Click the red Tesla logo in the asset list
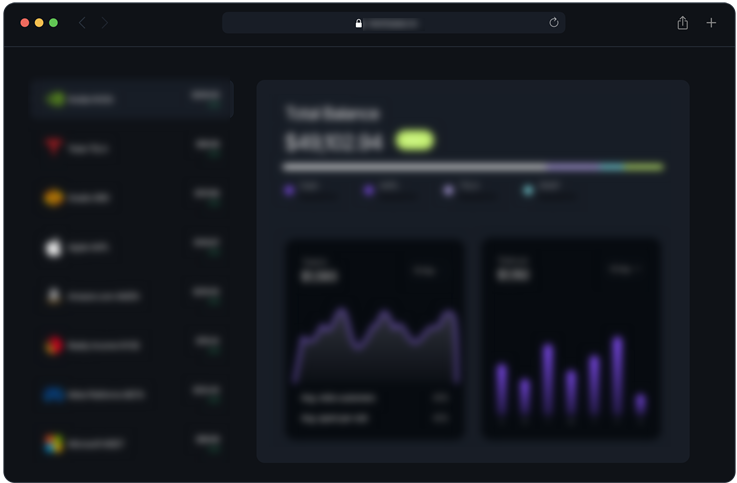Image resolution: width=737 pixels, height=483 pixels. click(x=54, y=148)
